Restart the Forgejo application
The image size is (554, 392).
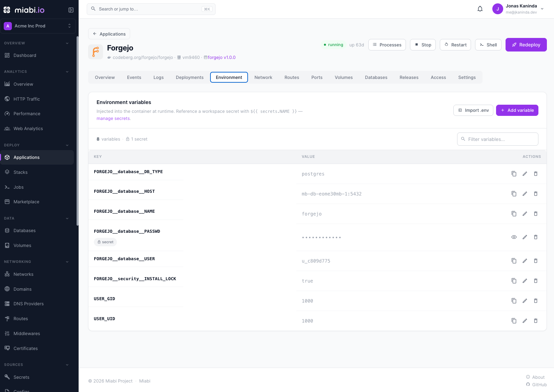pyautogui.click(x=455, y=45)
